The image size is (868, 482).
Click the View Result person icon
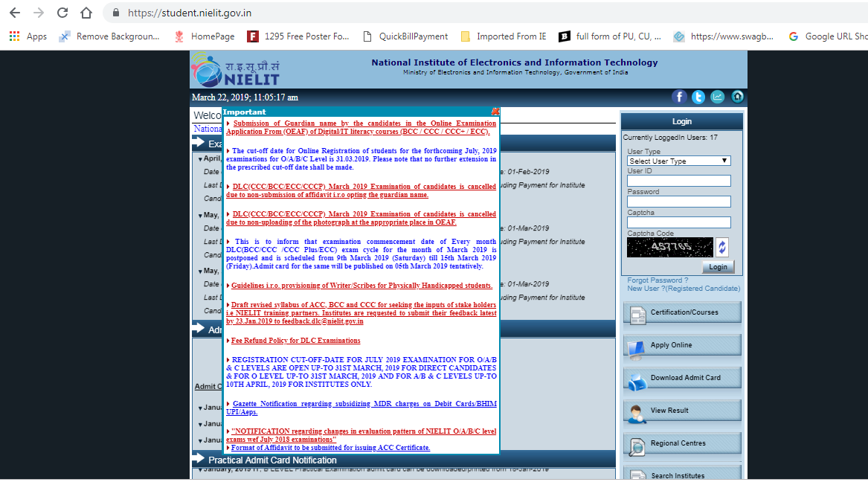click(637, 414)
